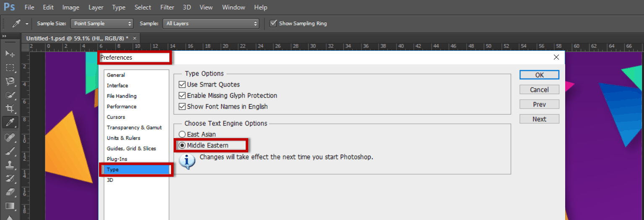Image resolution: width=644 pixels, height=220 pixels.
Task: Select the Gradient tool
Action: pyautogui.click(x=10, y=206)
